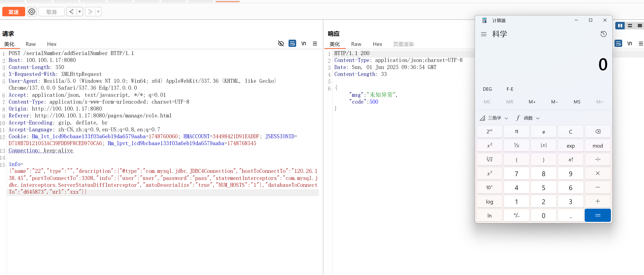The image size is (644, 275).
Task: Open the request settings gear icon
Action: (32, 12)
